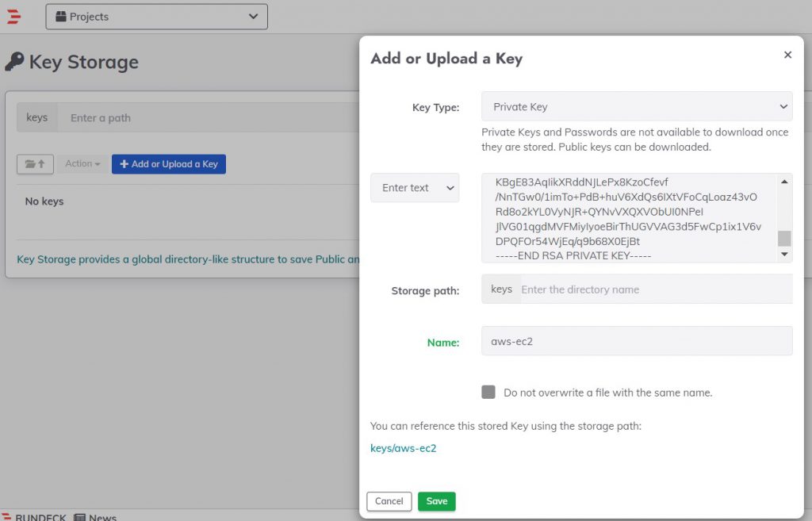Open the Action dropdown menu
This screenshot has width=812, height=521.
82,164
